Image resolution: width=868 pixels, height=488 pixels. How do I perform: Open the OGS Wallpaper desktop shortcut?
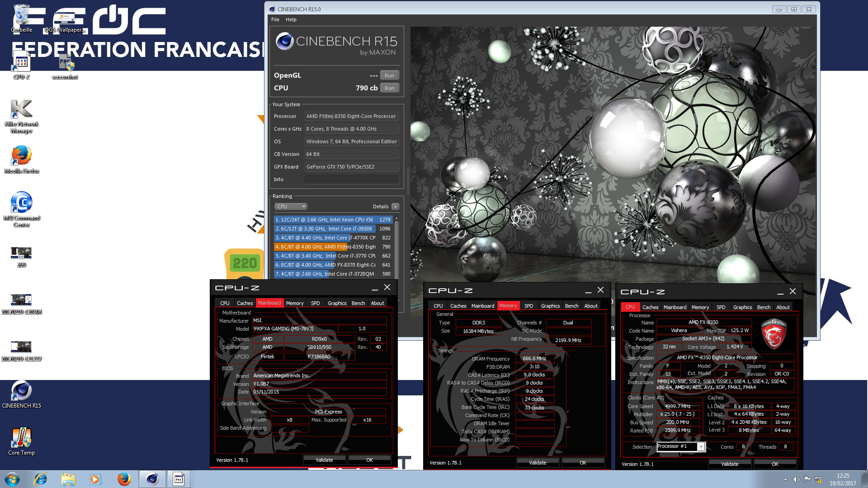pos(65,20)
